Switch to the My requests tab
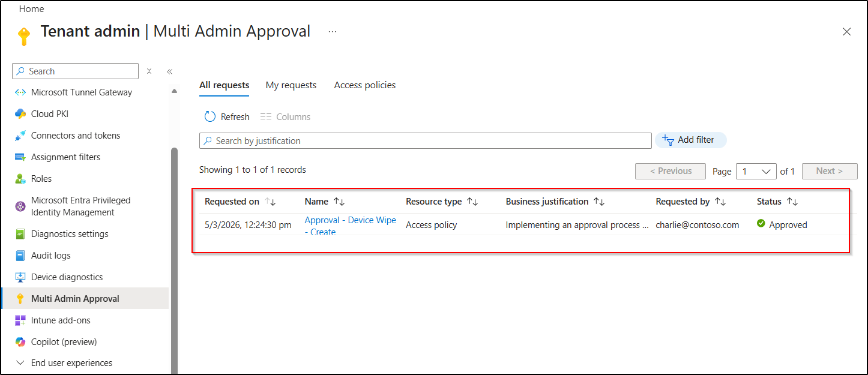Screen dimensions: 868x375 click(x=291, y=85)
